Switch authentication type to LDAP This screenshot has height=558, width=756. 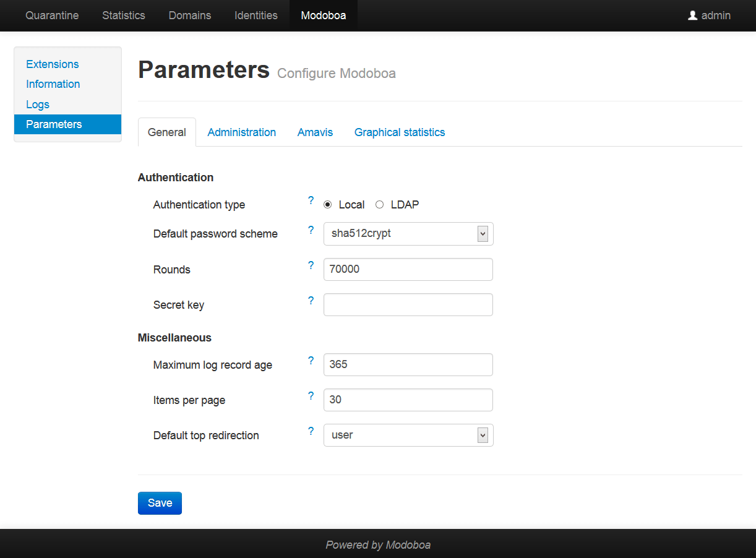(379, 204)
